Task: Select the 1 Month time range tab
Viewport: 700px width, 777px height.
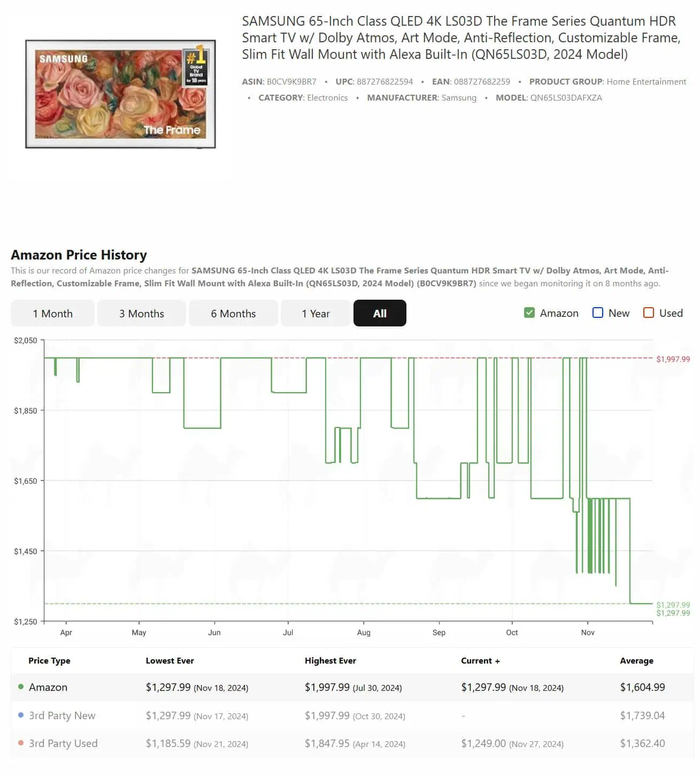Action: (x=52, y=314)
